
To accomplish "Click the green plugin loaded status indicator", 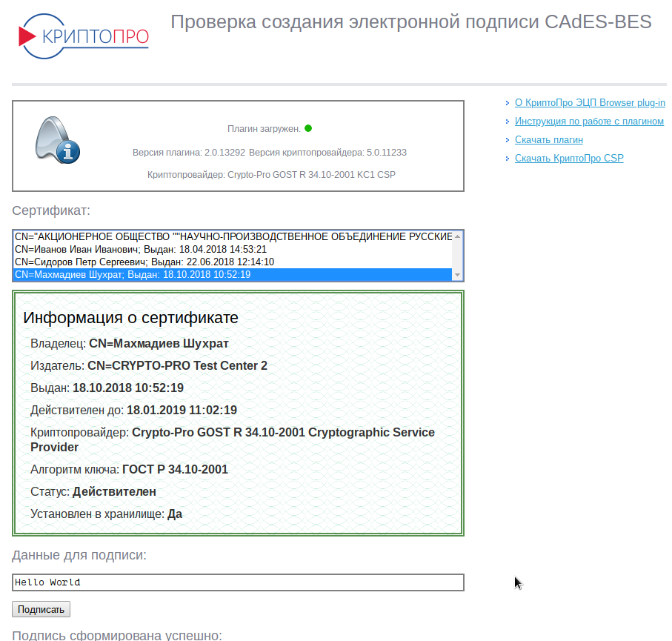I will pos(308,128).
